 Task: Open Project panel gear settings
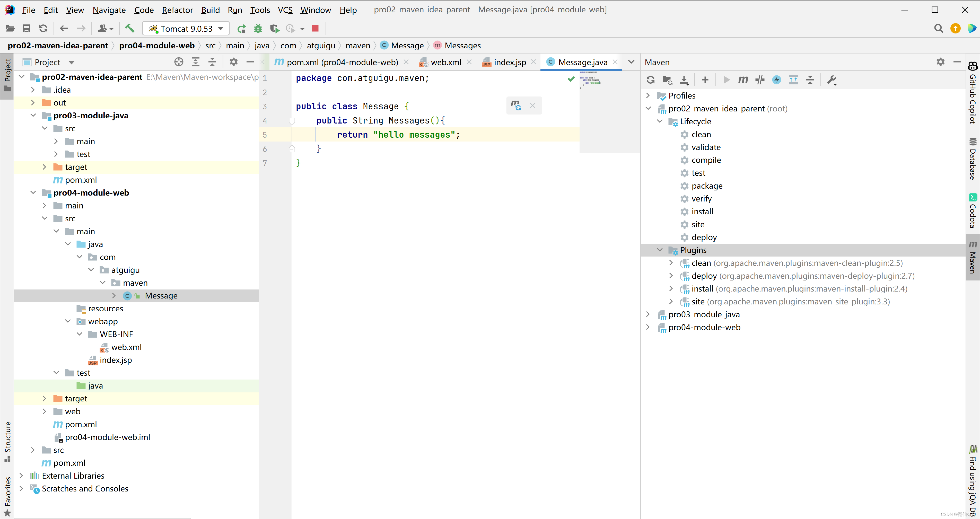pos(234,62)
